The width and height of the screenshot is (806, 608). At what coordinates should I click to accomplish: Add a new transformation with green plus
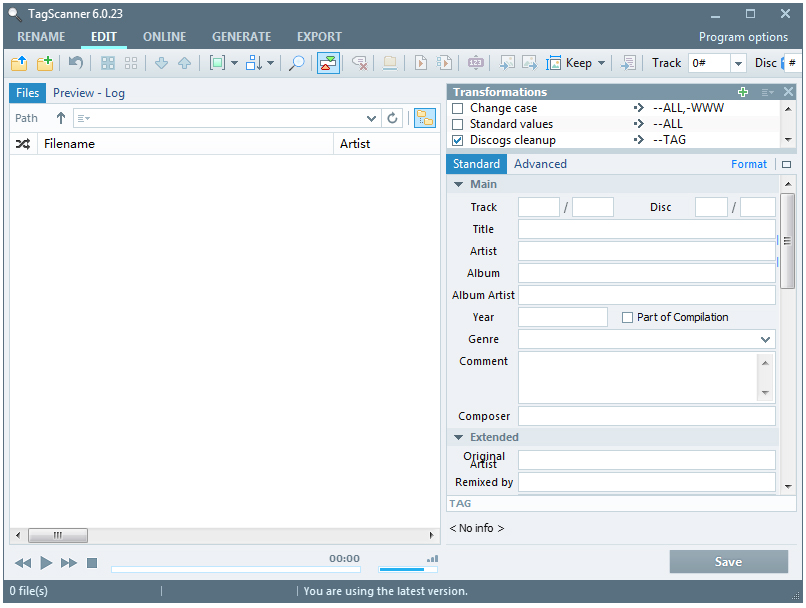(x=743, y=92)
